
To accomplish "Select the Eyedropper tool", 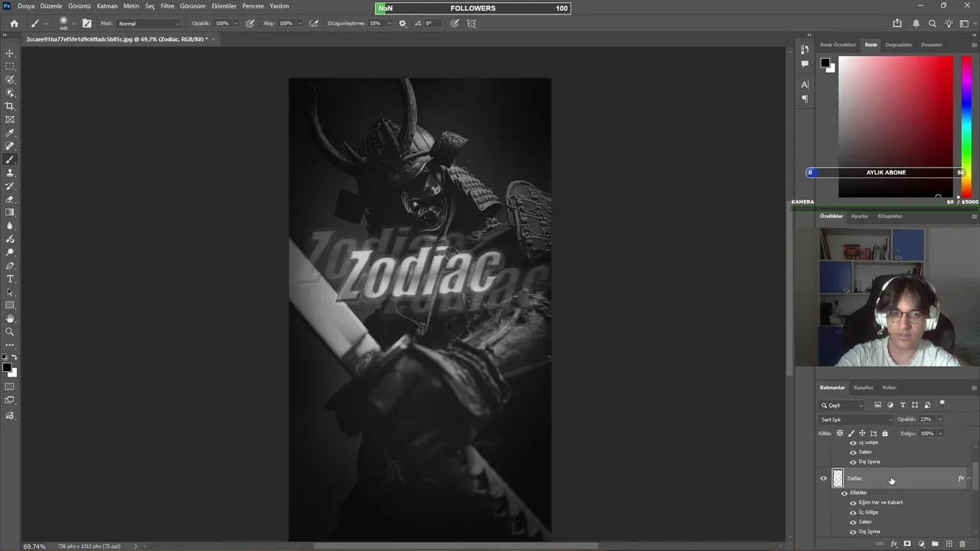I will pos(10,133).
